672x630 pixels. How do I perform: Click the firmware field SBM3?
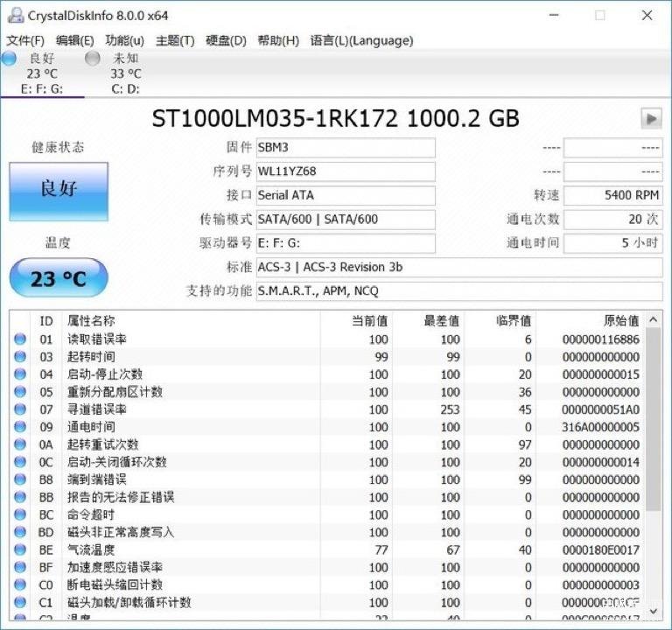(x=346, y=148)
